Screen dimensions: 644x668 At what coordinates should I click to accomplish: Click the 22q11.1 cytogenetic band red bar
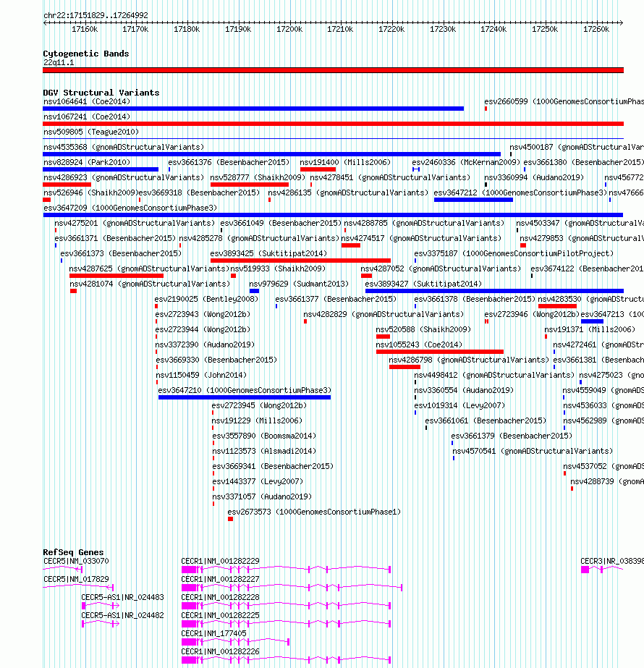[x=333, y=70]
